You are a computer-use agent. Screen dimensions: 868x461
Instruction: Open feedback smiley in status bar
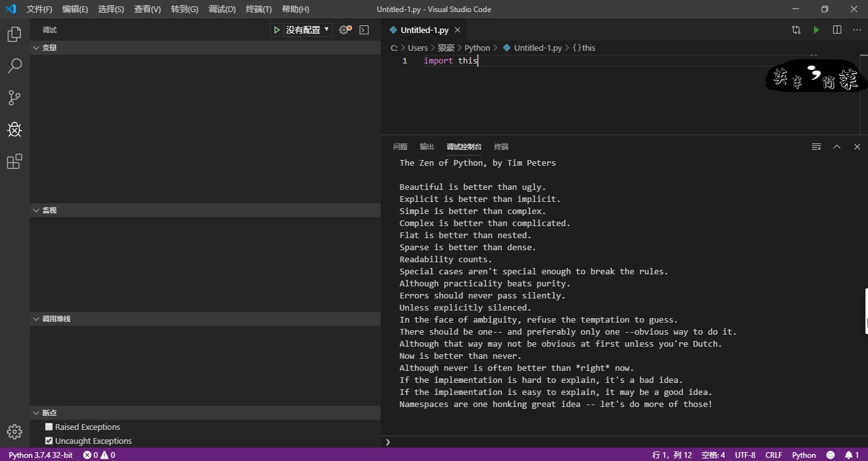[831, 455]
